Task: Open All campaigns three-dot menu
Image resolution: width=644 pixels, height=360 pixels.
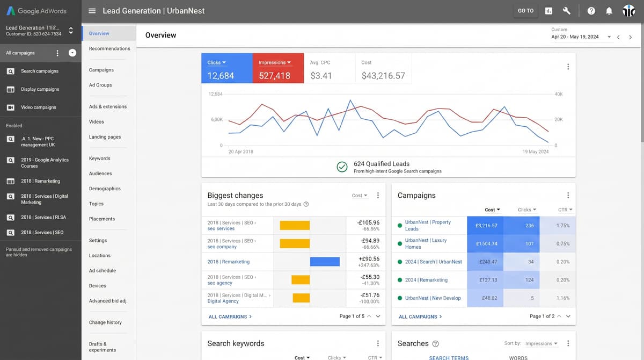Action: tap(57, 53)
